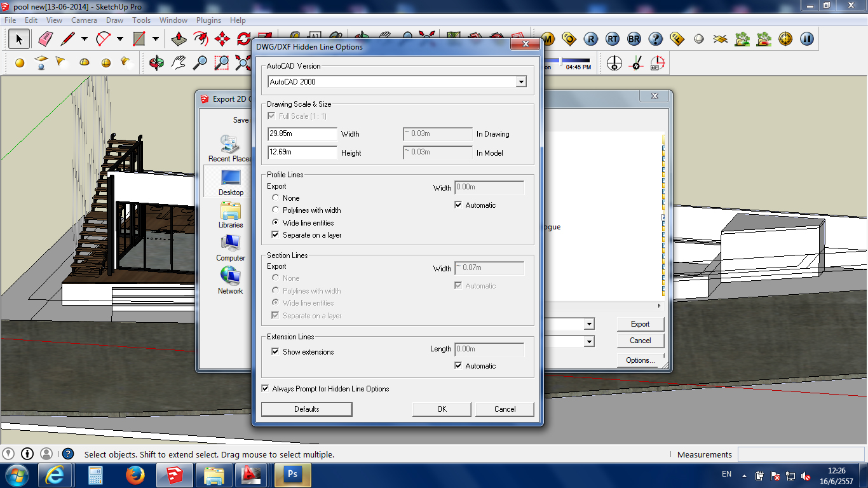Select the Rectangle shape tool
This screenshot has width=868, height=488.
click(139, 39)
